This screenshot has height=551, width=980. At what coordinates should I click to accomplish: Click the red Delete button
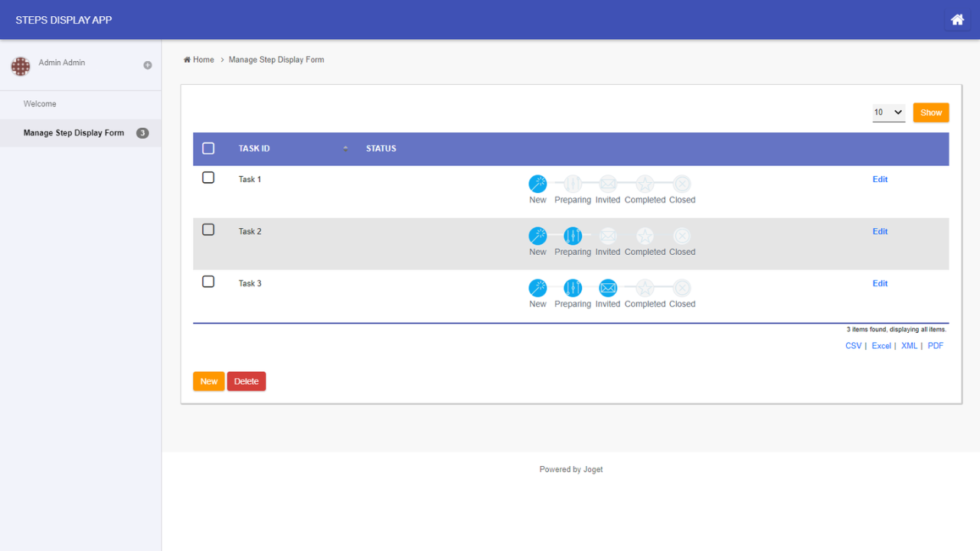(x=247, y=381)
